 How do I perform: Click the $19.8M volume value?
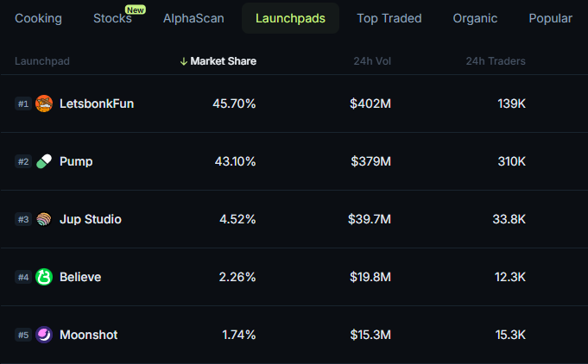[x=370, y=277]
